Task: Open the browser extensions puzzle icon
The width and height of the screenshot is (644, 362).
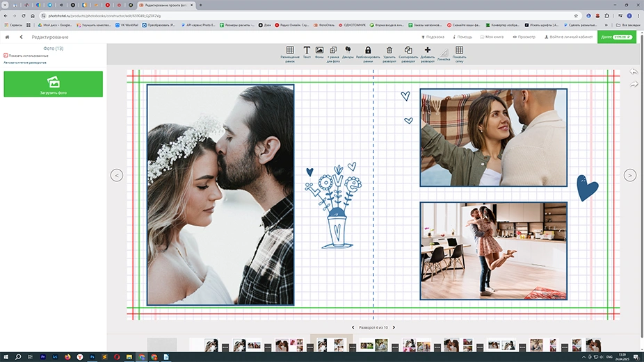Action: coord(606,15)
